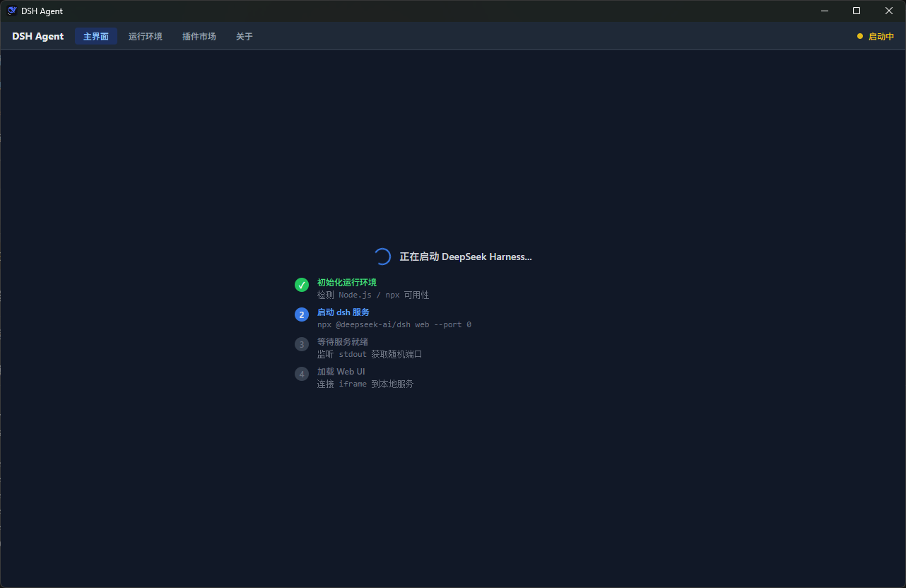Open the 运行环境 tab
906x588 pixels.
point(146,36)
